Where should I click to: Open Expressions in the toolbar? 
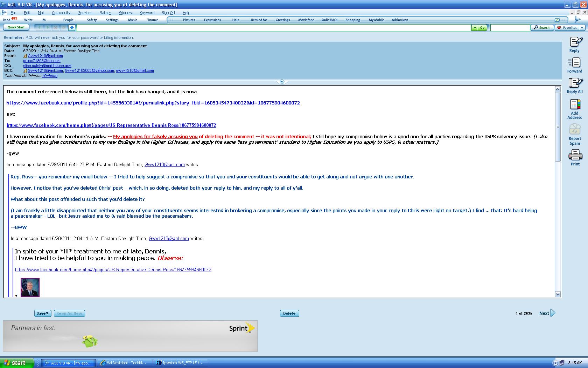pyautogui.click(x=212, y=20)
